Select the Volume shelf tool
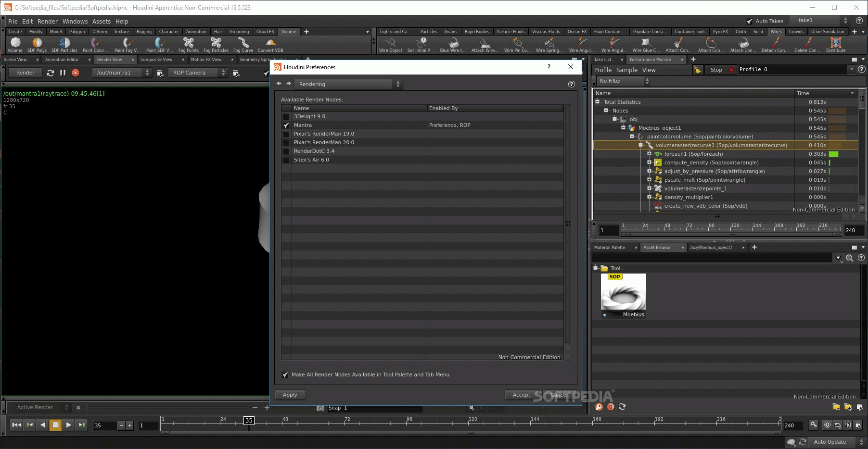Screen dimensions: 868x449 coord(15,45)
